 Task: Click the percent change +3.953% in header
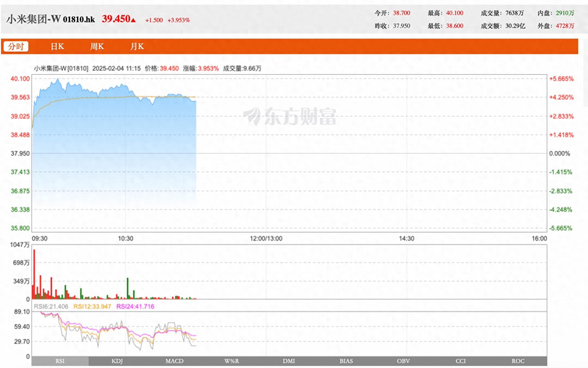pos(179,20)
